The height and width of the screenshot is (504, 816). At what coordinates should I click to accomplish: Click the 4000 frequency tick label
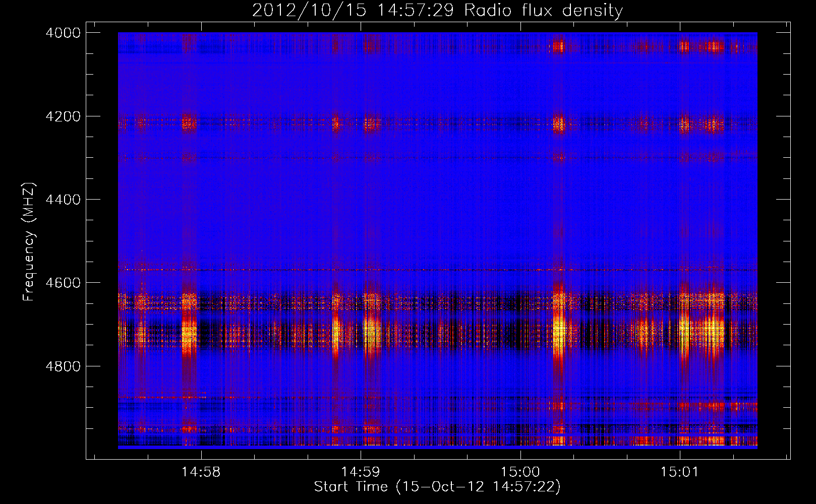(x=63, y=33)
